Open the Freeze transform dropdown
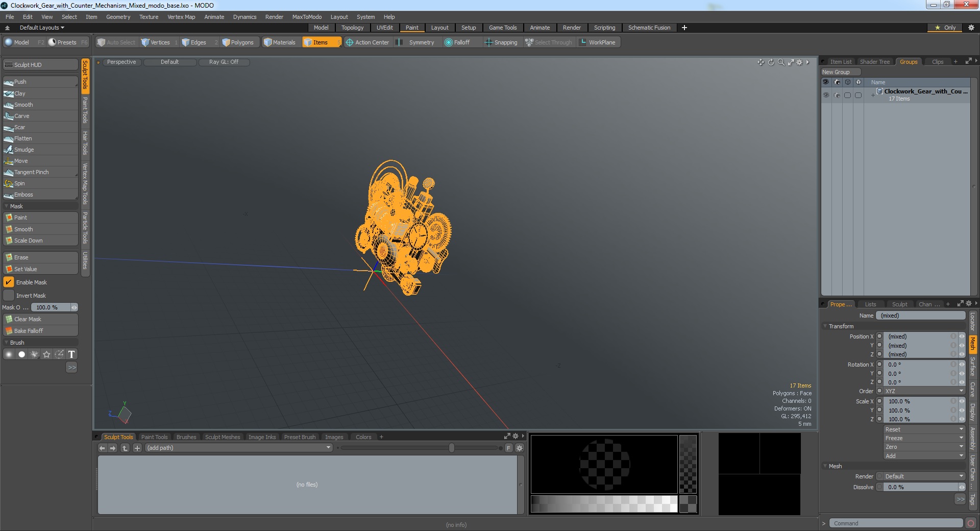Viewport: 980px width, 531px height. [x=924, y=438]
